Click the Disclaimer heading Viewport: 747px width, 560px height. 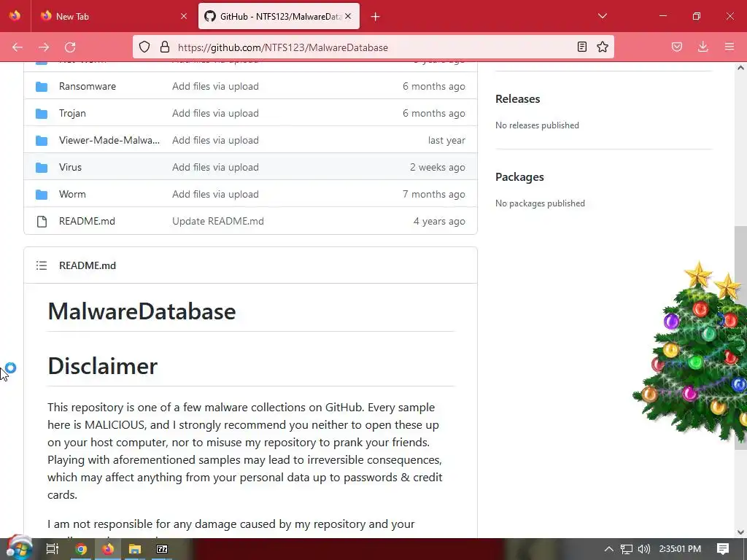coord(102,366)
